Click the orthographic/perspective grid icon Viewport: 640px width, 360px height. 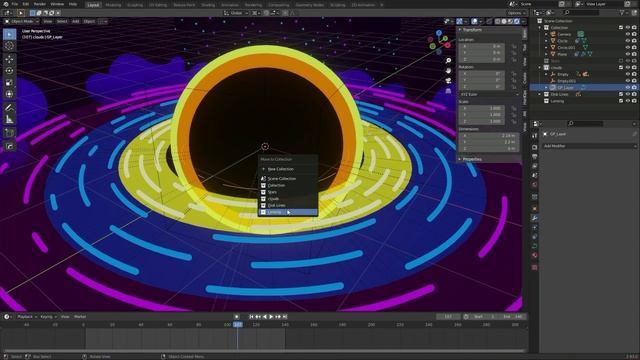click(448, 91)
